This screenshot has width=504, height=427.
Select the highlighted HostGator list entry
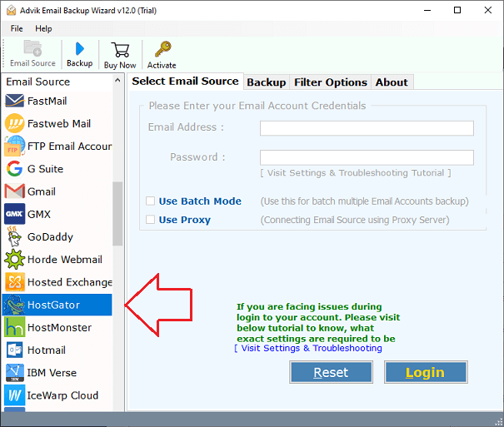point(57,305)
